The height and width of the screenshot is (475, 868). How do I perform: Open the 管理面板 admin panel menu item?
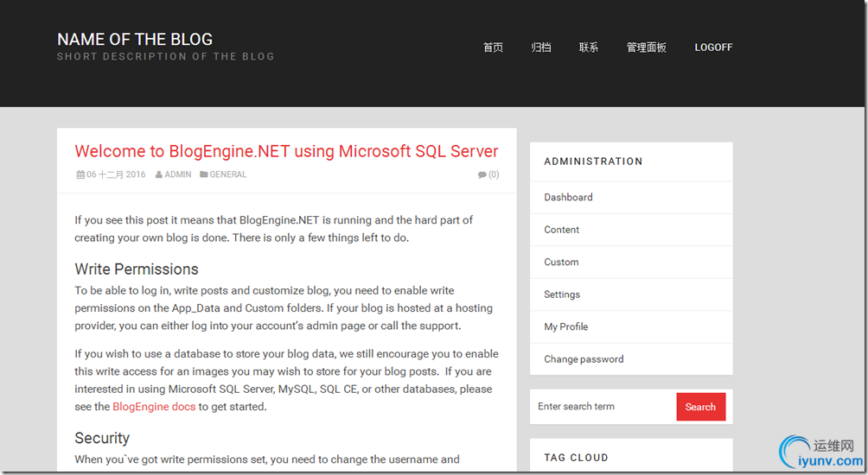[x=646, y=47]
